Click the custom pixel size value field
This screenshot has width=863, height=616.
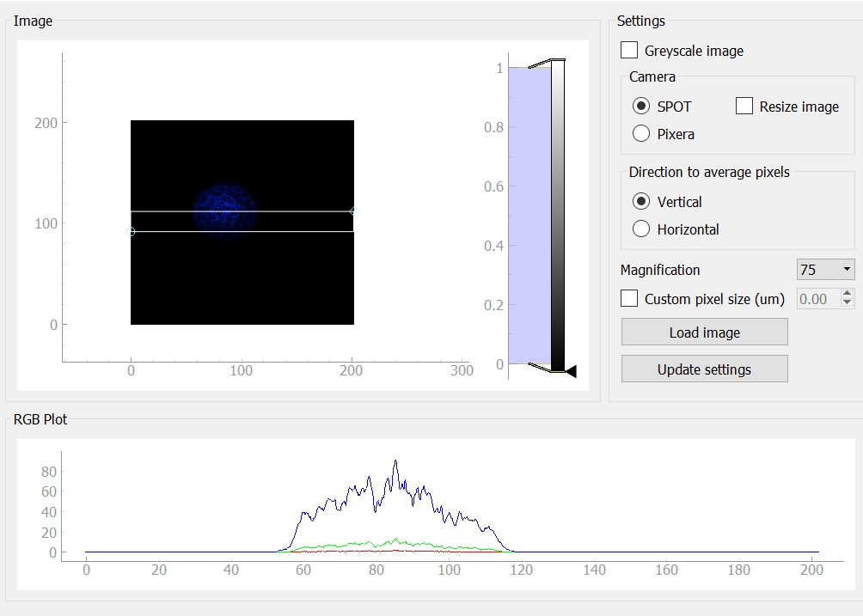[x=817, y=299]
